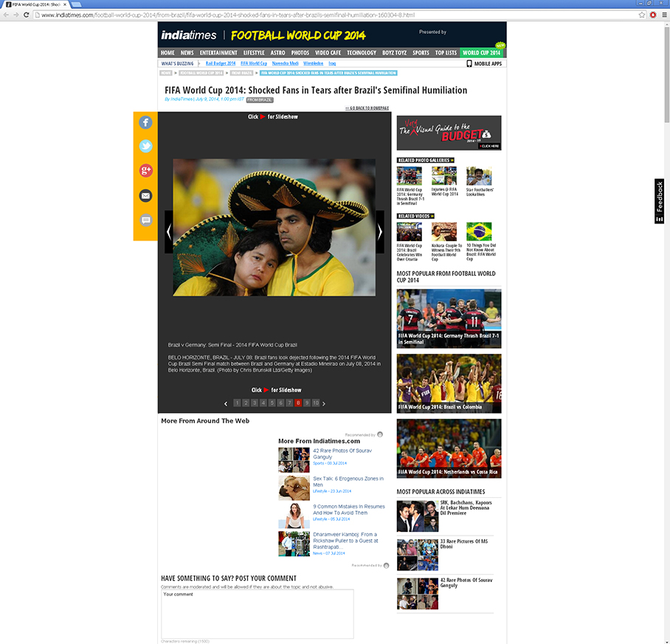
Task: Open HOME in navigation bar
Action: 167,53
